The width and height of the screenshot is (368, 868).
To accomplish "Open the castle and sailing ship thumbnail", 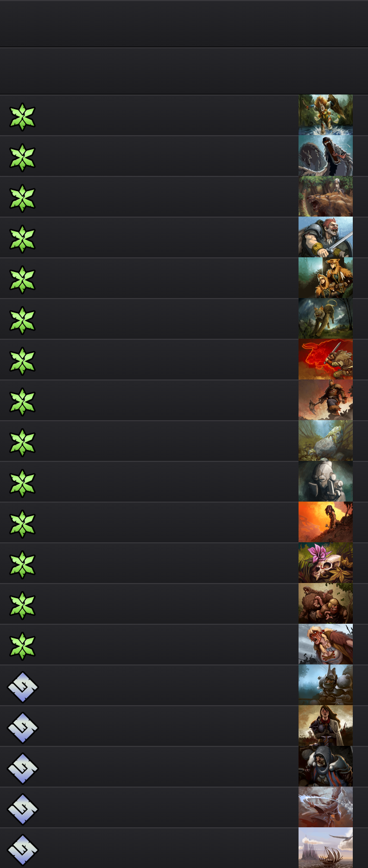I will (x=326, y=848).
